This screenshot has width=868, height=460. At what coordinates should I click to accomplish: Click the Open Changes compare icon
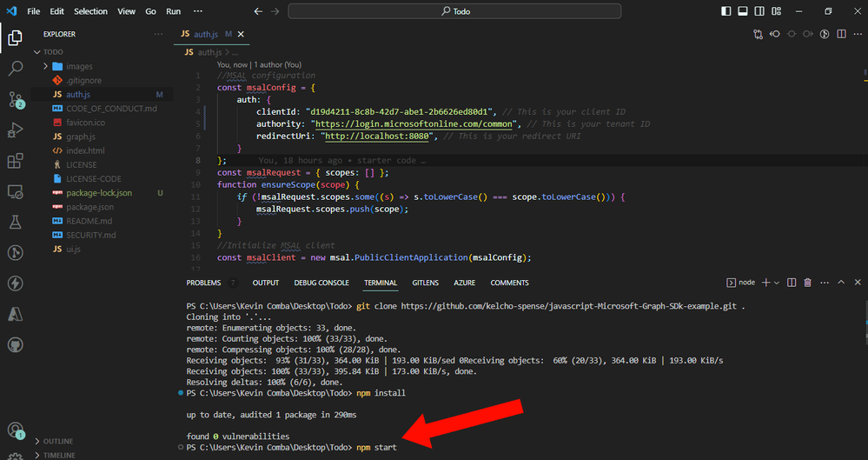(x=758, y=35)
